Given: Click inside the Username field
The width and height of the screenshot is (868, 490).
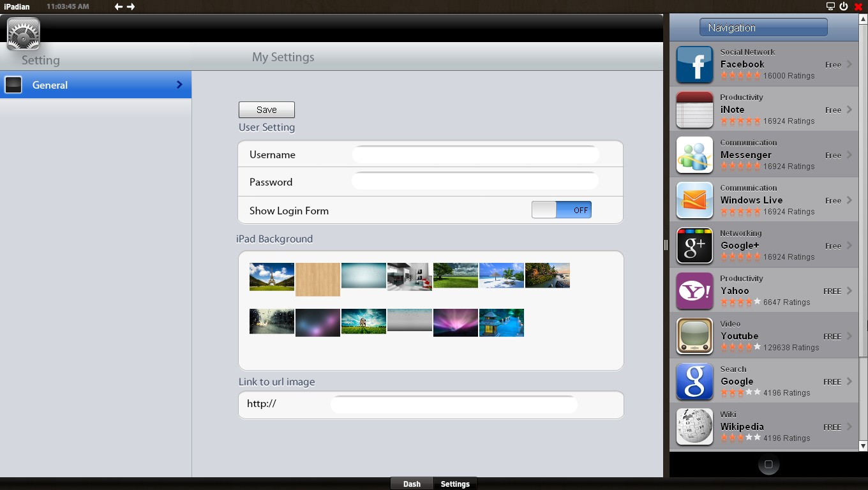Looking at the screenshot, I should point(475,154).
